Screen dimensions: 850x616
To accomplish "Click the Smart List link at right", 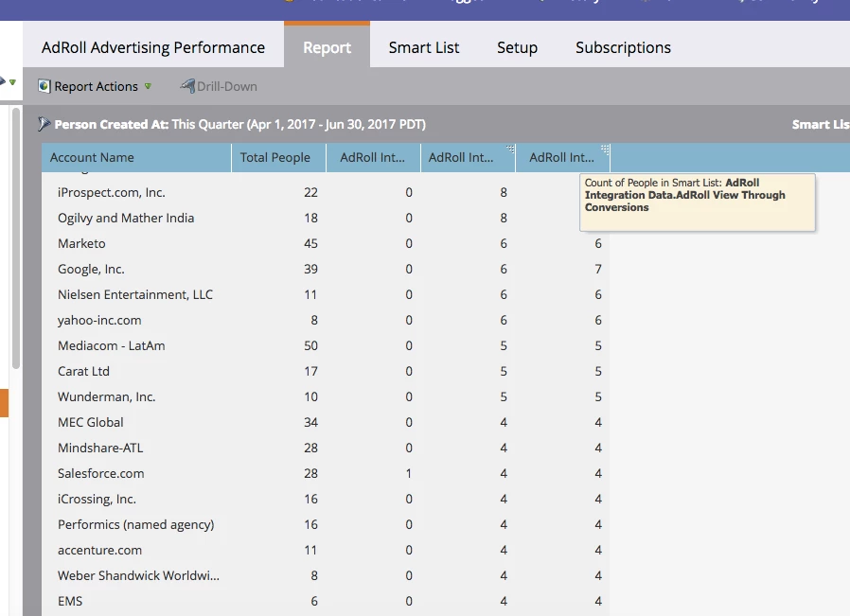I will point(821,125).
